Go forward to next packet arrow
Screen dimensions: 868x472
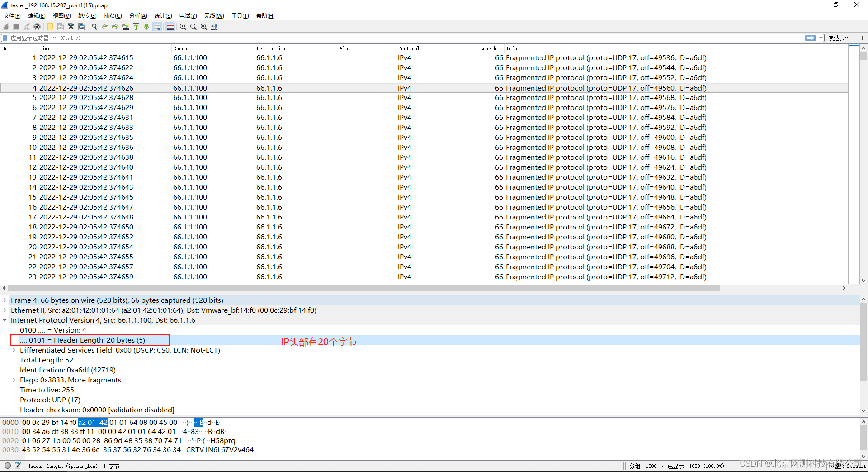(115, 27)
